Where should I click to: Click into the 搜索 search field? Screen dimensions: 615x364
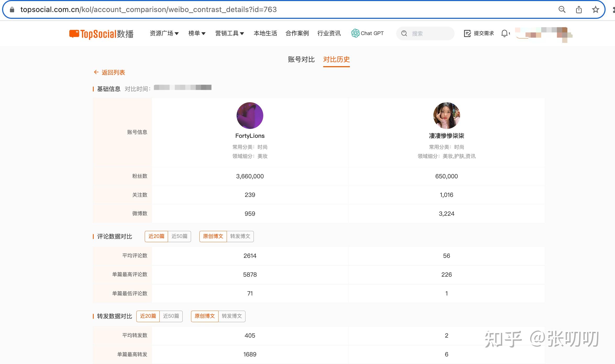429,33
